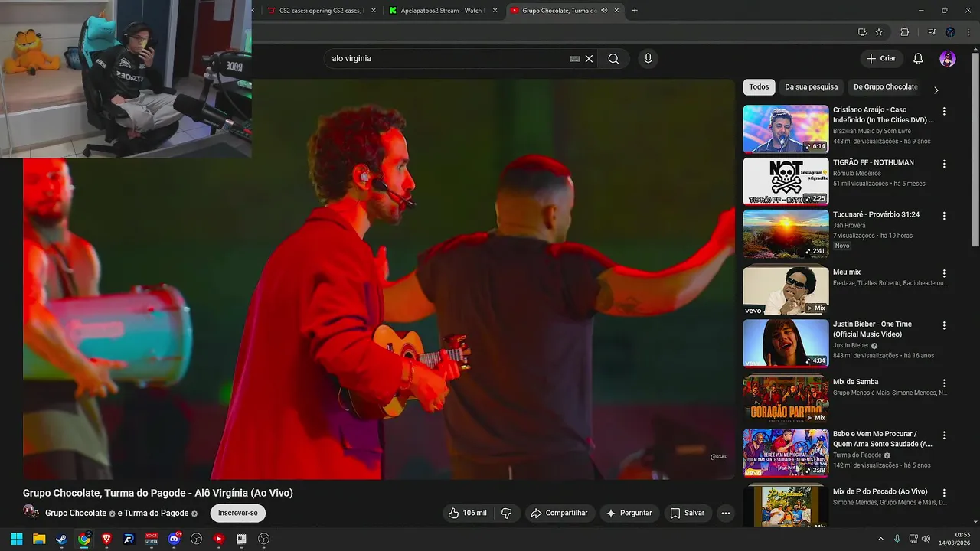Open more actions (three dots) under video
Screen dimensions: 980x551
725,513
